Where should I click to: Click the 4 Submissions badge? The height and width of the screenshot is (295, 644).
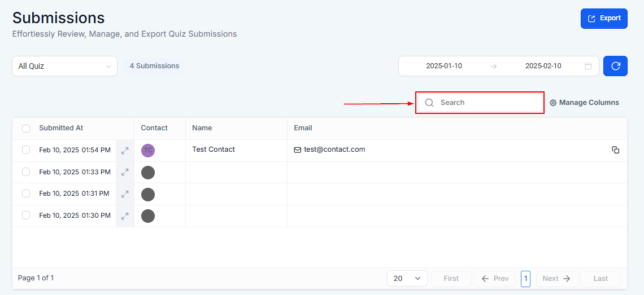(x=154, y=65)
